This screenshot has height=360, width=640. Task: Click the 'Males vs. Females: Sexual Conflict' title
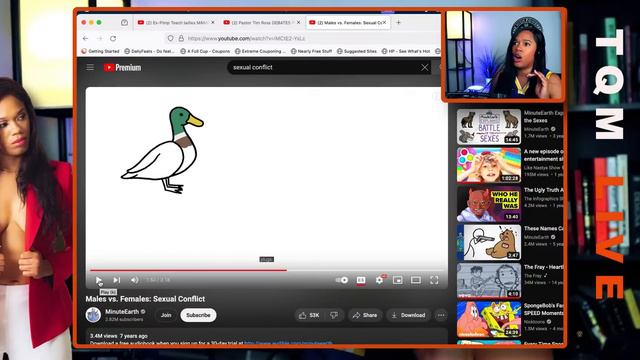145,299
